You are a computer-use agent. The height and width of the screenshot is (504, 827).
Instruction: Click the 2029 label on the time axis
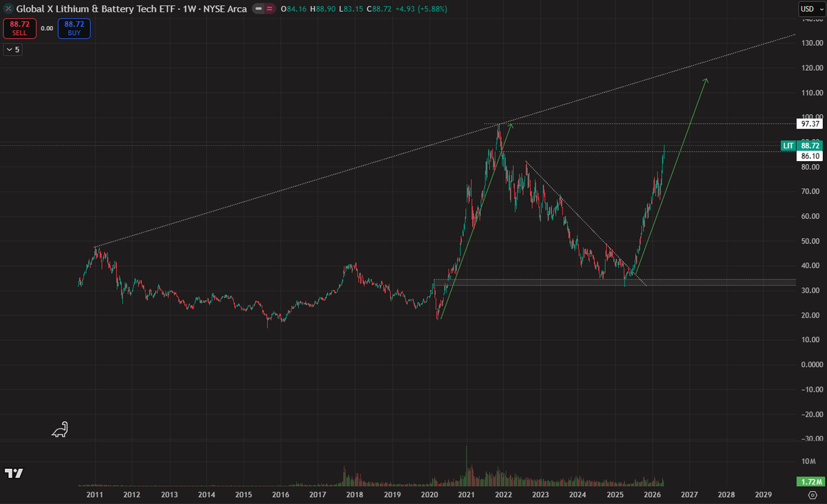click(x=763, y=494)
